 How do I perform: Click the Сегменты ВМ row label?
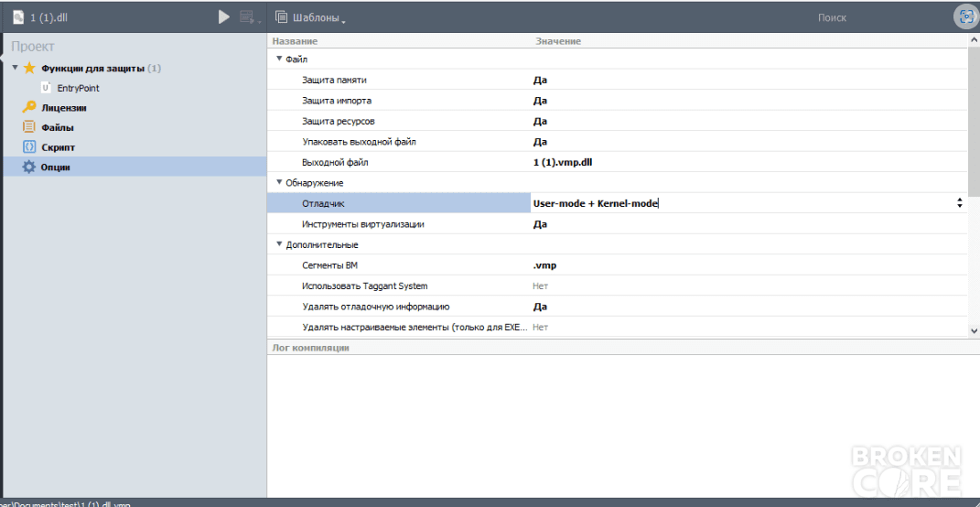click(331, 265)
